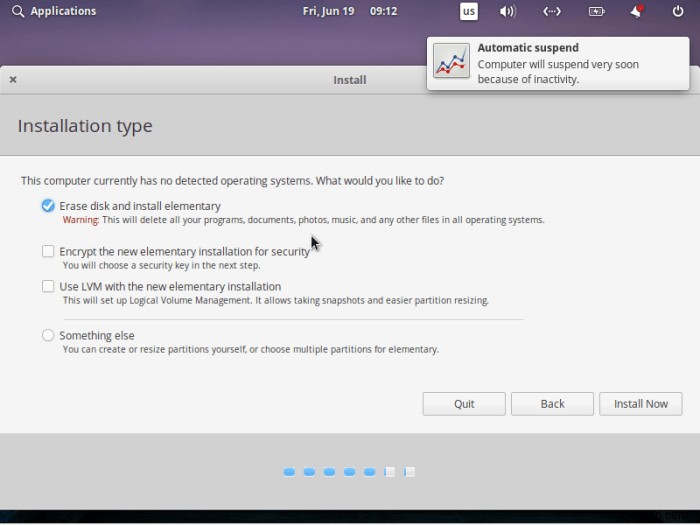Click the Quit button
Viewport: 700px width, 525px height.
464,404
